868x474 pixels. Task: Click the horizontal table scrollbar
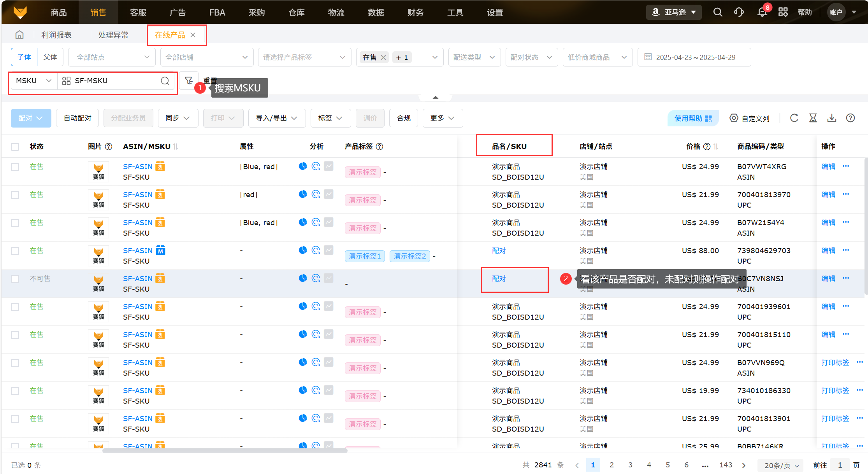(x=225, y=451)
